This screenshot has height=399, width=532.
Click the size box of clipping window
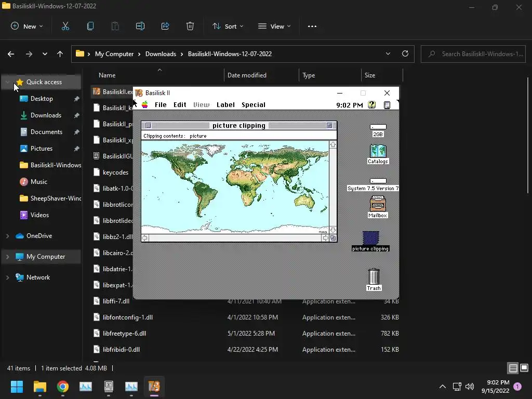click(x=333, y=238)
